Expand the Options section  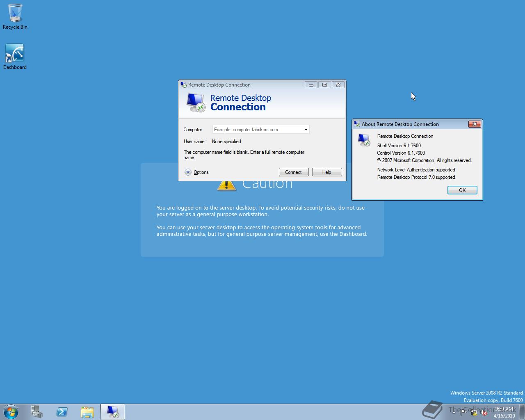(196, 172)
